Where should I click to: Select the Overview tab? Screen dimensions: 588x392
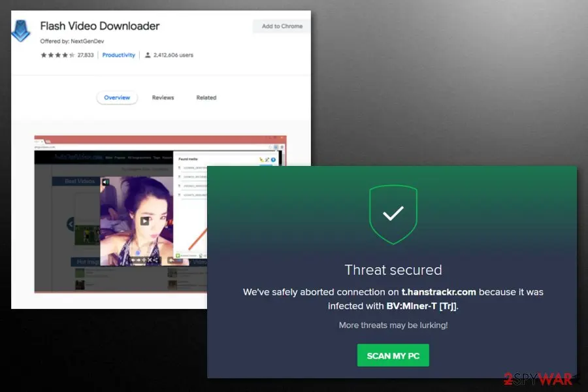(117, 97)
